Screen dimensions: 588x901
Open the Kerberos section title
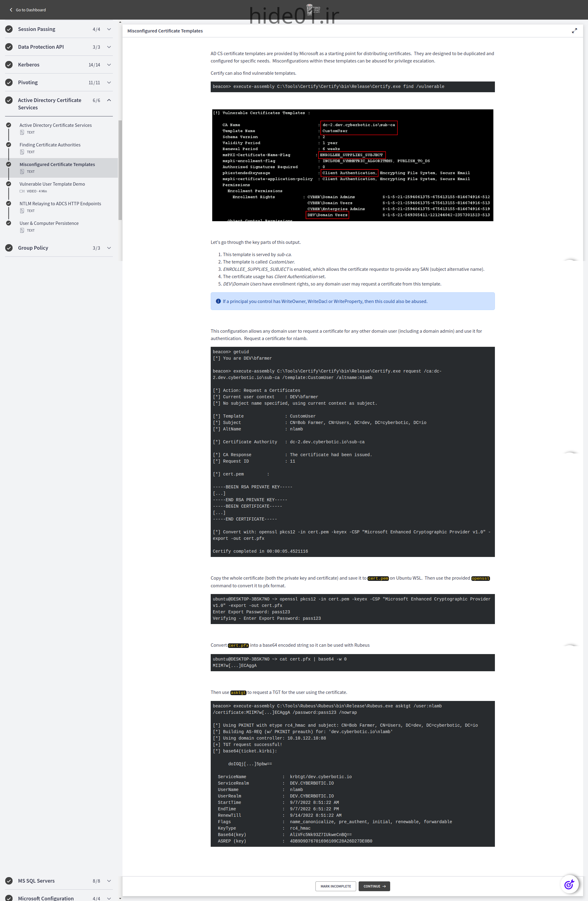[x=29, y=65]
